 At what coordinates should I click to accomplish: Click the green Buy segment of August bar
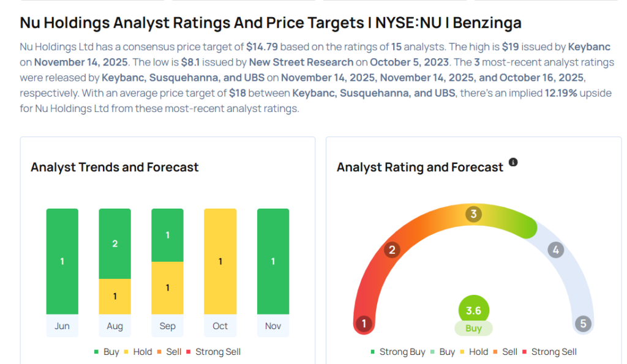115,243
